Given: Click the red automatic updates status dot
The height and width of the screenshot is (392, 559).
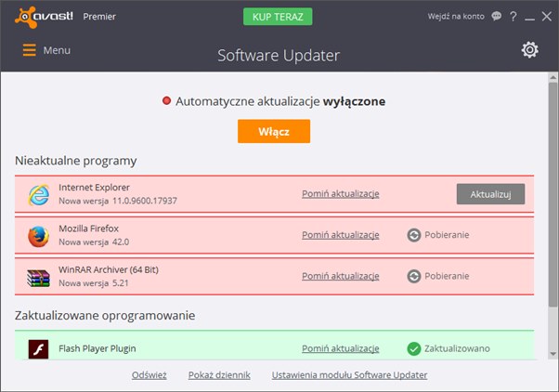Looking at the screenshot, I should point(166,101).
